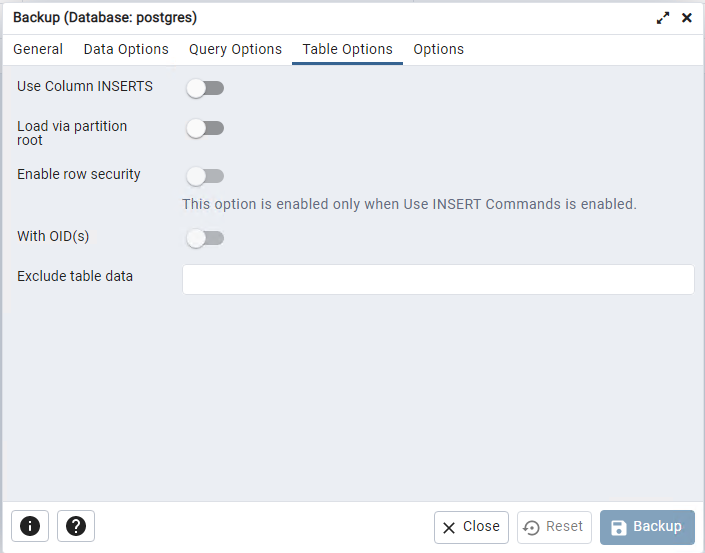
Task: Open the Options tab
Action: 438,49
